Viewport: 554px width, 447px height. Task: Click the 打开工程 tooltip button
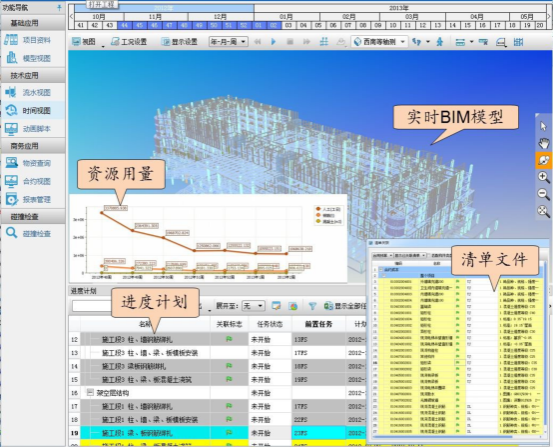102,4
